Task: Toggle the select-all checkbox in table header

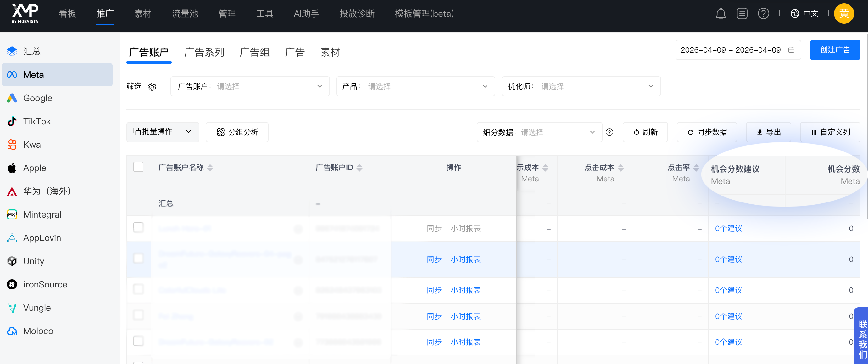Action: click(x=138, y=167)
